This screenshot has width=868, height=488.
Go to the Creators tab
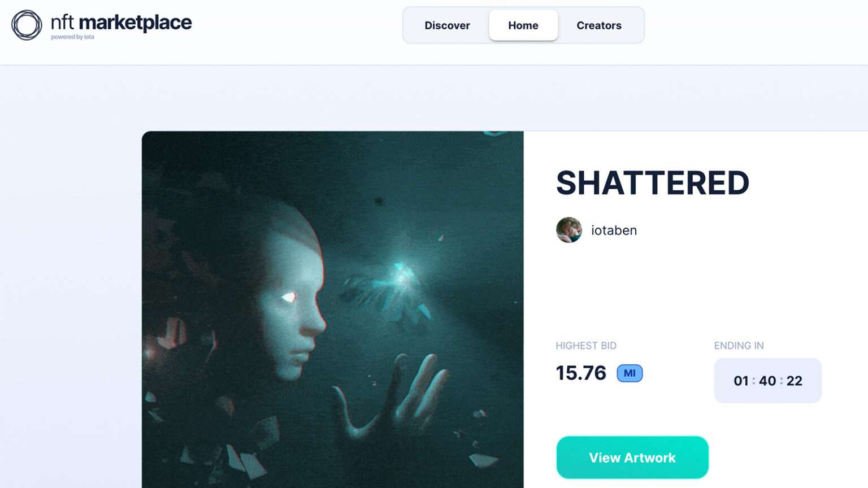coord(599,25)
